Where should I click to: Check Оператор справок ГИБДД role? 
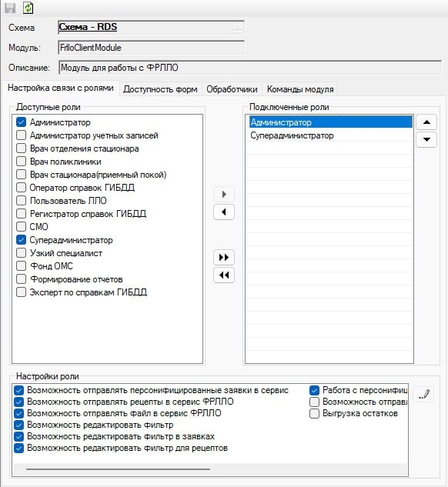coord(21,187)
